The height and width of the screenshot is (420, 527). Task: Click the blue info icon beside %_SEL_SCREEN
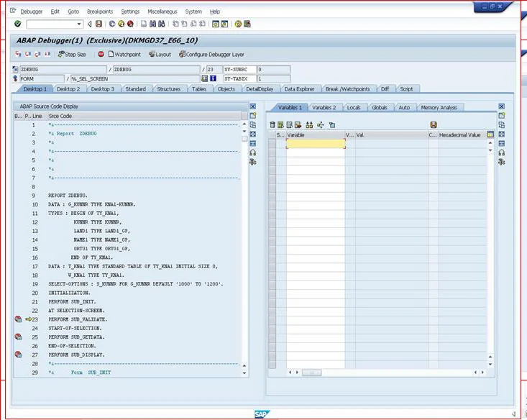(x=213, y=78)
